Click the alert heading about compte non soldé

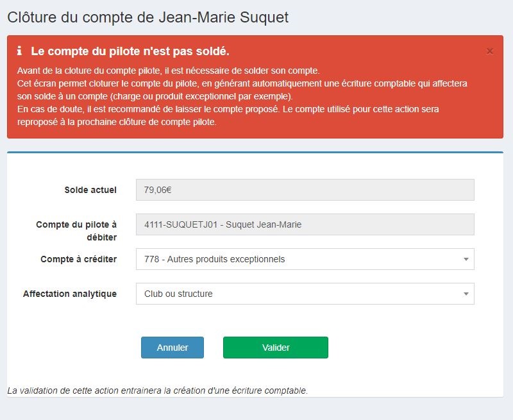click(x=130, y=51)
